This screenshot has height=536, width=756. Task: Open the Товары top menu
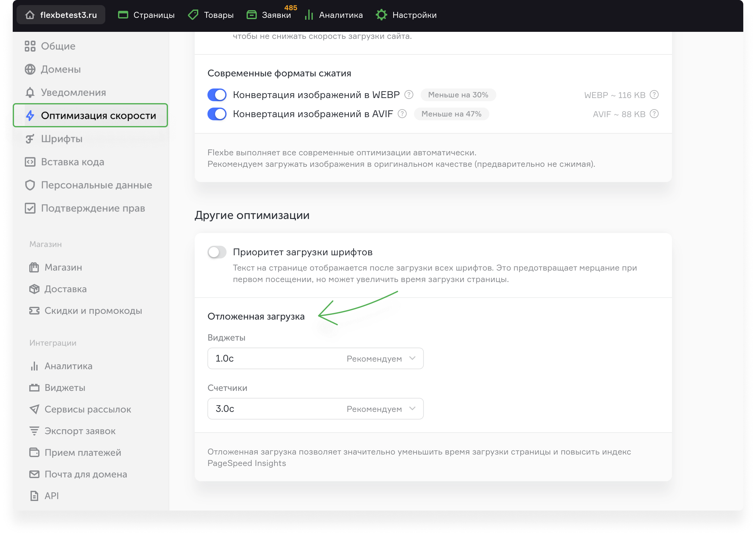tap(211, 15)
